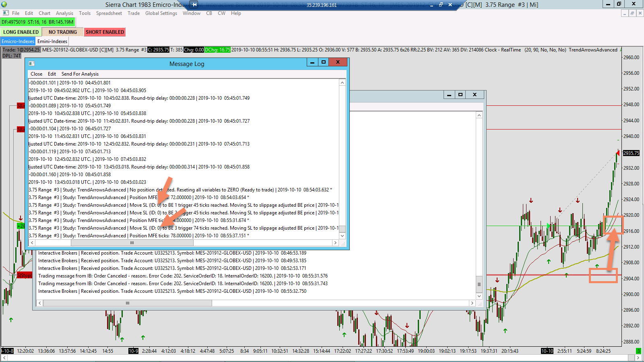Maximize the Message Log window

323,62
